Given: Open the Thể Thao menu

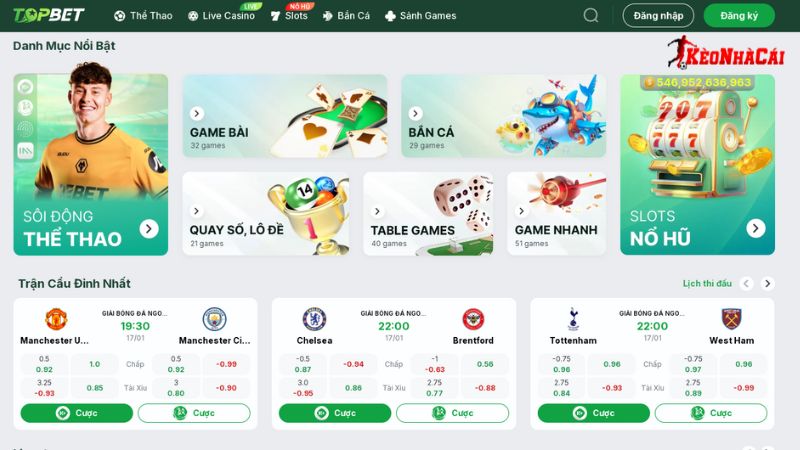Looking at the screenshot, I should [x=143, y=16].
